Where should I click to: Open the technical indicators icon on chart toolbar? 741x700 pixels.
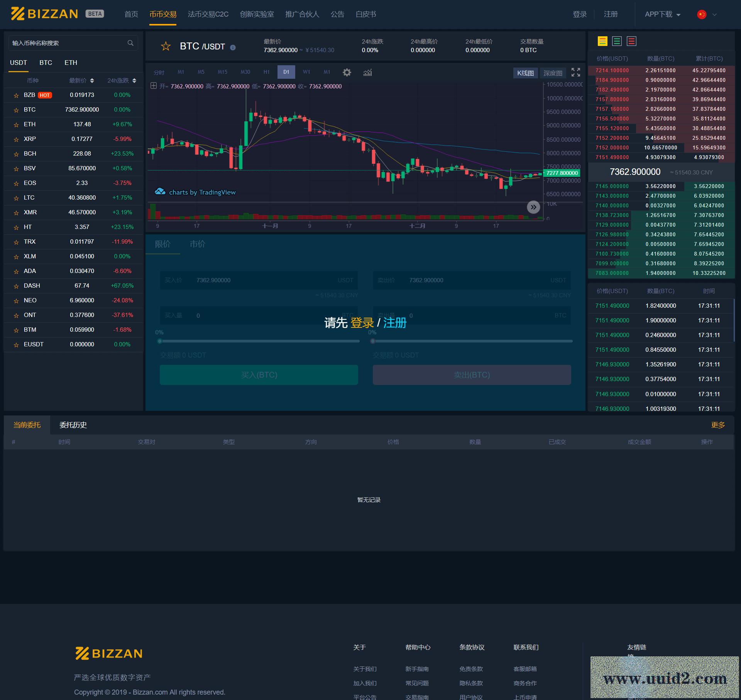(x=367, y=73)
